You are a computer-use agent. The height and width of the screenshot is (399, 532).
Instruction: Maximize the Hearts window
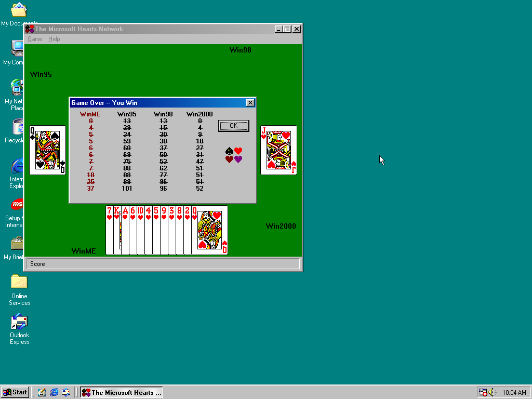click(287, 29)
